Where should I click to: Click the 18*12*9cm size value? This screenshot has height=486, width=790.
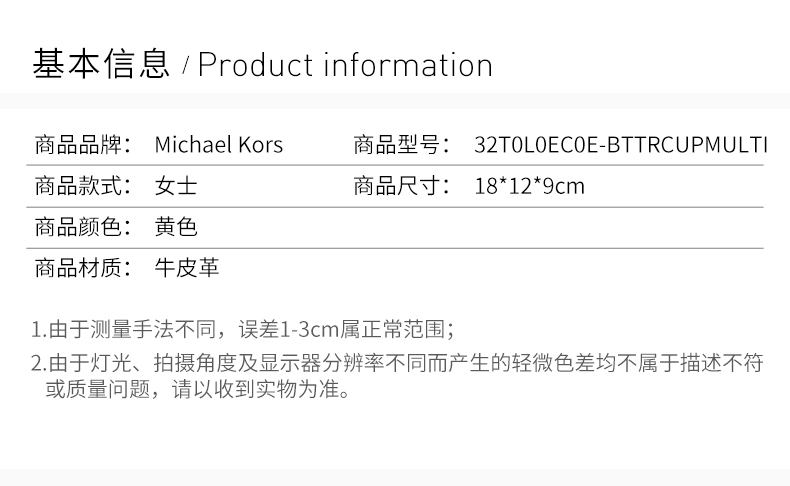coord(530,186)
